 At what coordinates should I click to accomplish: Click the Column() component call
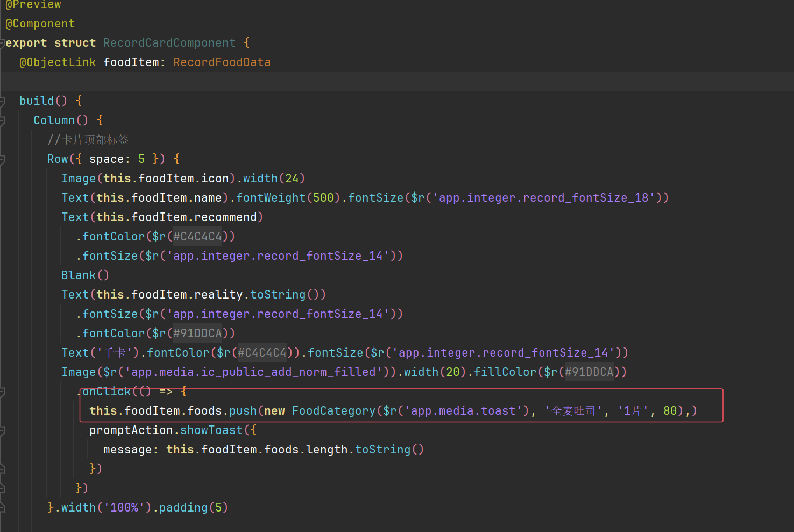coord(61,120)
